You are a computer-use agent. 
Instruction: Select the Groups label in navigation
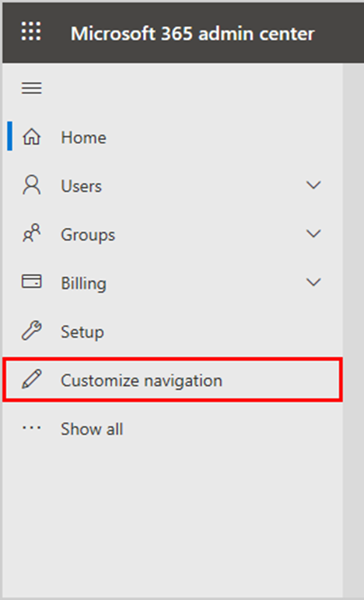pyautogui.click(x=88, y=235)
